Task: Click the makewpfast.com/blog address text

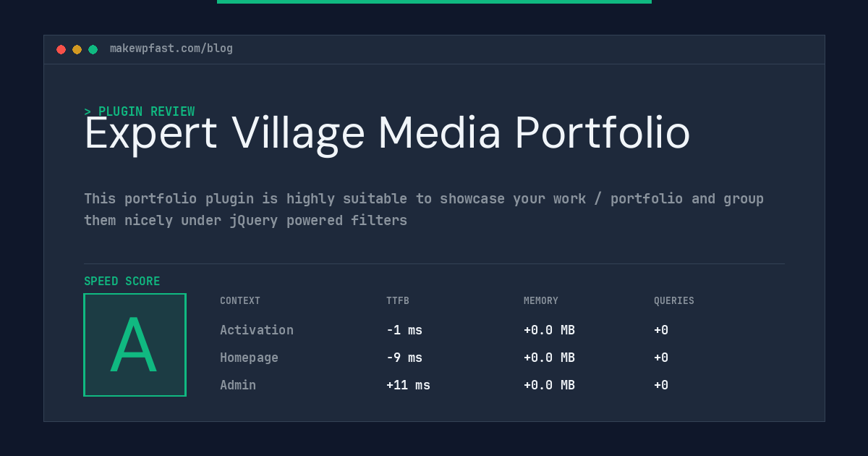Action: pyautogui.click(x=171, y=48)
